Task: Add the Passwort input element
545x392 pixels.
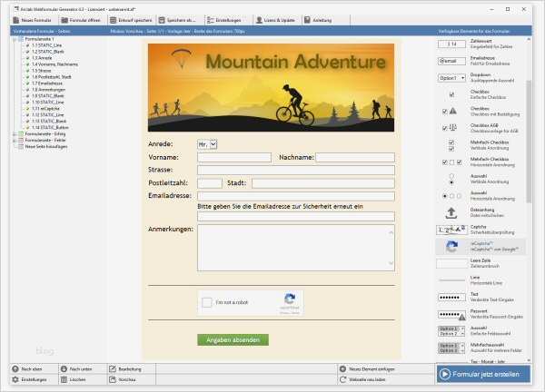Action: (x=480, y=314)
